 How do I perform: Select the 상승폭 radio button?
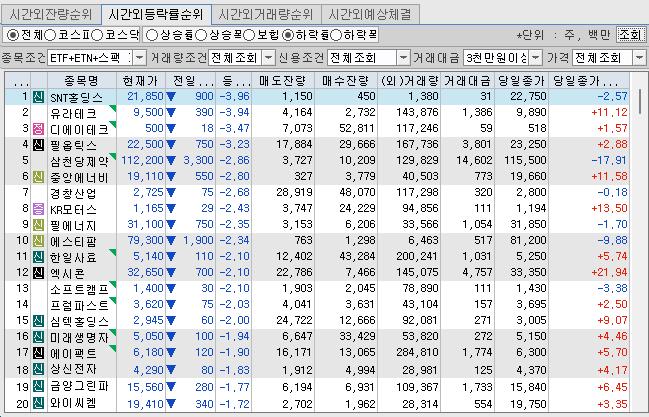click(201, 35)
